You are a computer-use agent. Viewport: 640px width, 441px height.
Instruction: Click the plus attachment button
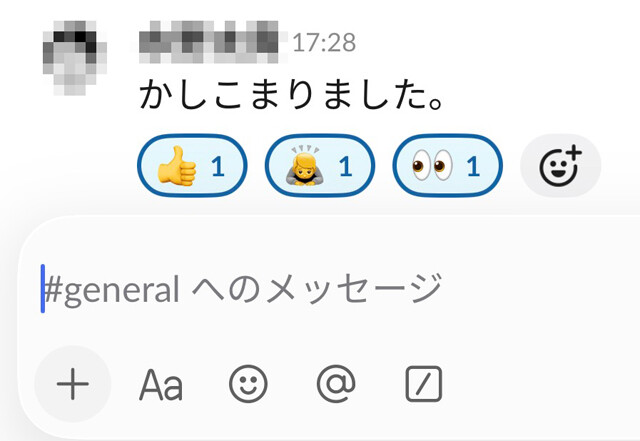[73, 383]
